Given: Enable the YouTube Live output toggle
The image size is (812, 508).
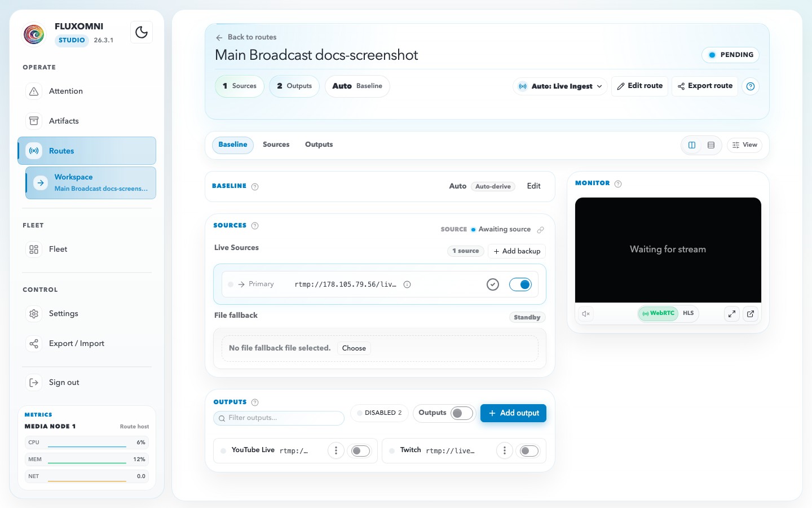Looking at the screenshot, I should point(360,451).
